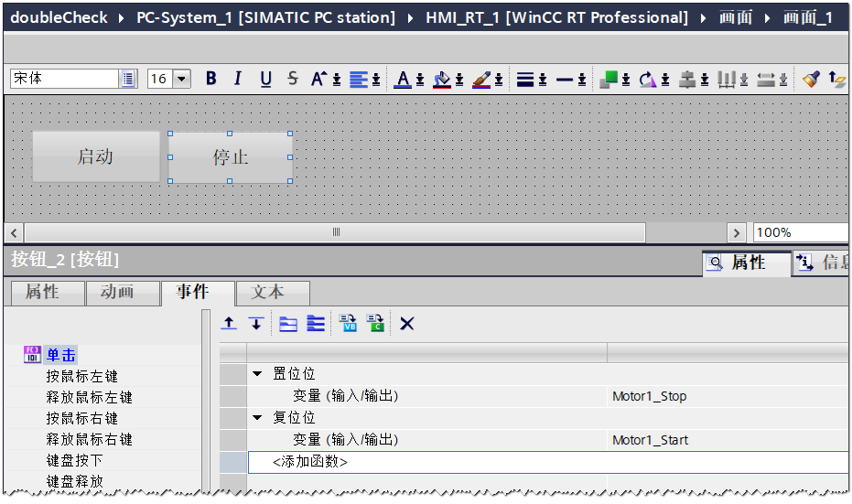Viewport: 852px width, 504px height.
Task: Collapse the 复位位 function entry
Action: coord(257,418)
